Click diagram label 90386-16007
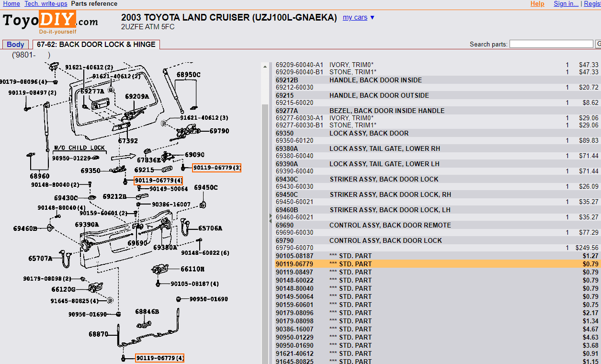This screenshot has height=364, width=601. click(171, 204)
